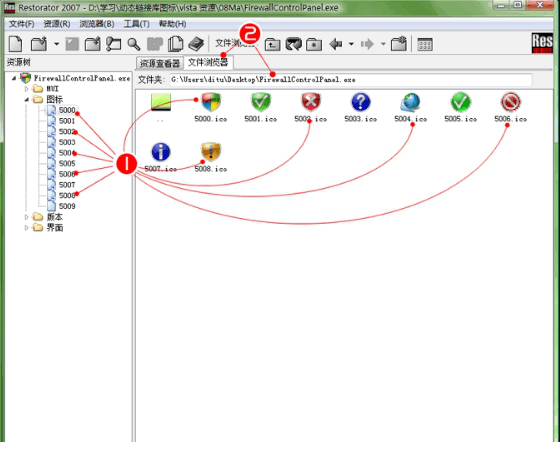Click the grayed-out save toolbar icon
The width and height of the screenshot is (560, 459).
coord(72,44)
